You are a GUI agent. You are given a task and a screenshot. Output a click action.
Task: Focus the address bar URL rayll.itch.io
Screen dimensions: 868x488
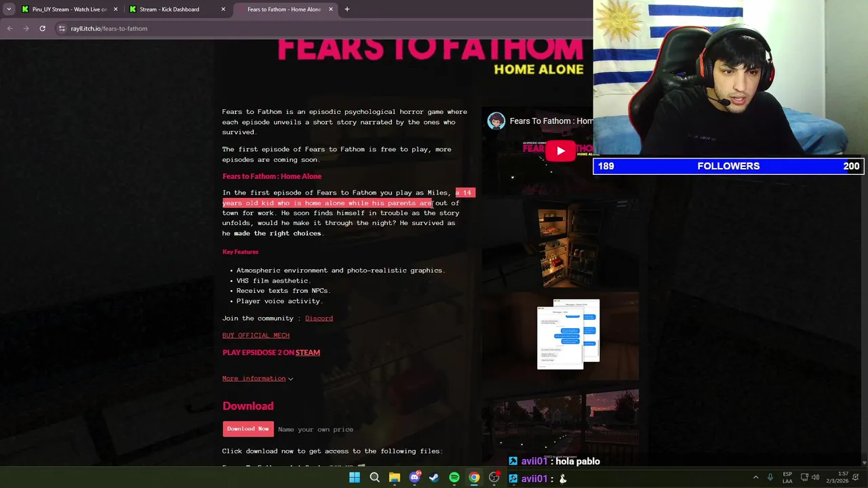[108, 28]
